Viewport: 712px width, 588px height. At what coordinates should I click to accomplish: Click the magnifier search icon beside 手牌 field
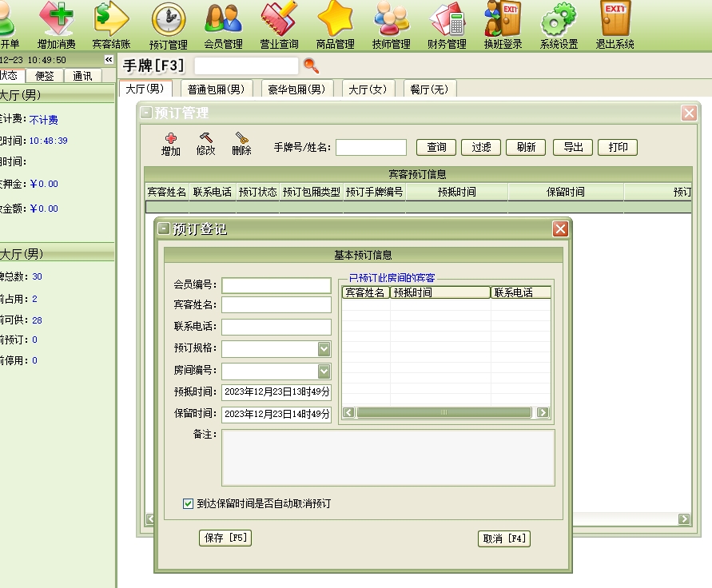tap(311, 66)
